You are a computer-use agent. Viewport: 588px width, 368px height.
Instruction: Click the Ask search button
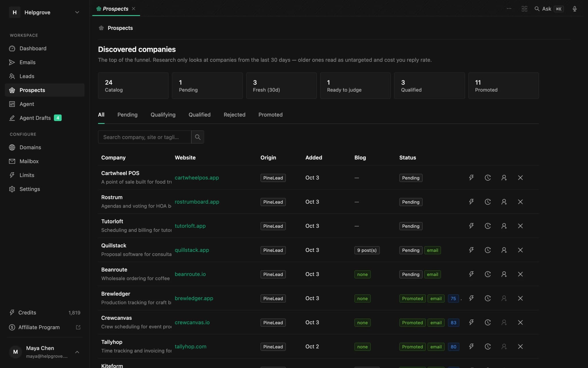point(549,9)
